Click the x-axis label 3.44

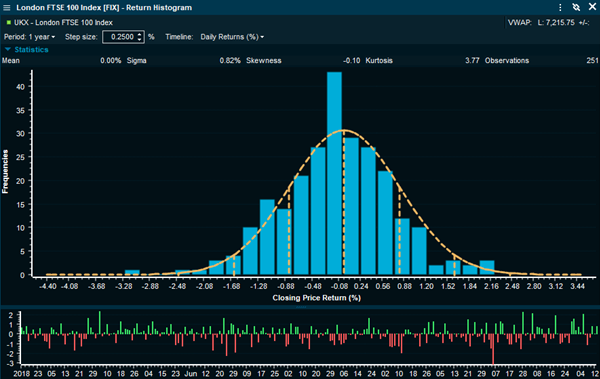click(x=577, y=286)
